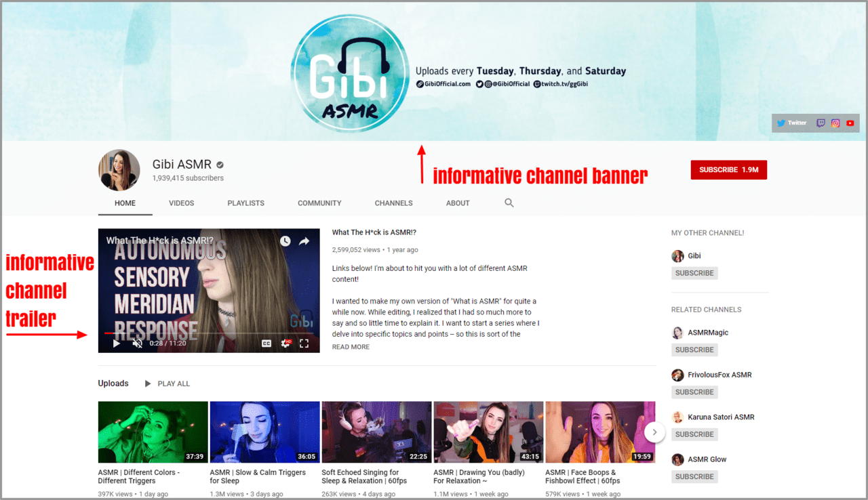Click ASMR | Face Boops video title
868x500 pixels.
583,476
